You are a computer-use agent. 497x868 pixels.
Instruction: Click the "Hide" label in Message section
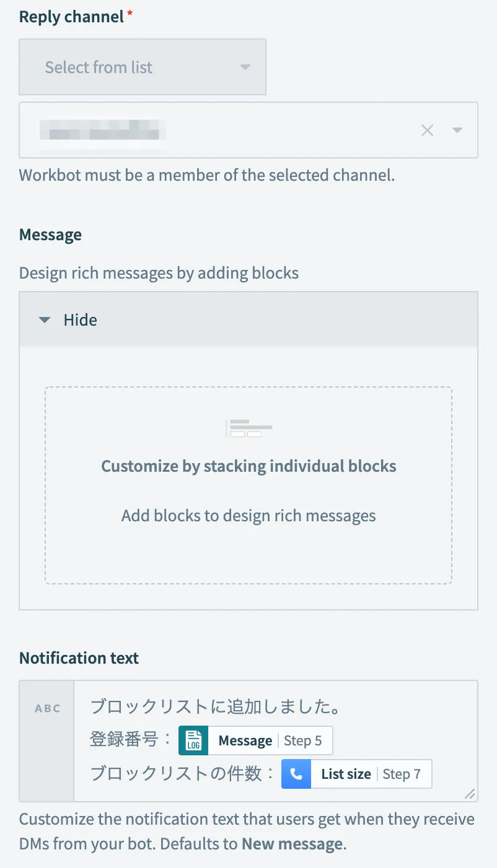pyautogui.click(x=81, y=320)
